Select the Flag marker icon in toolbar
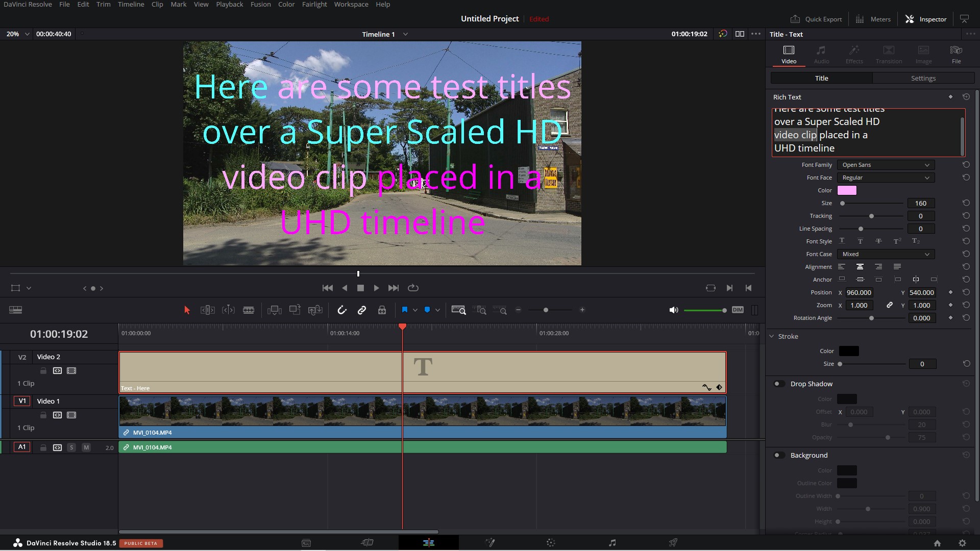980x551 pixels. tap(405, 310)
